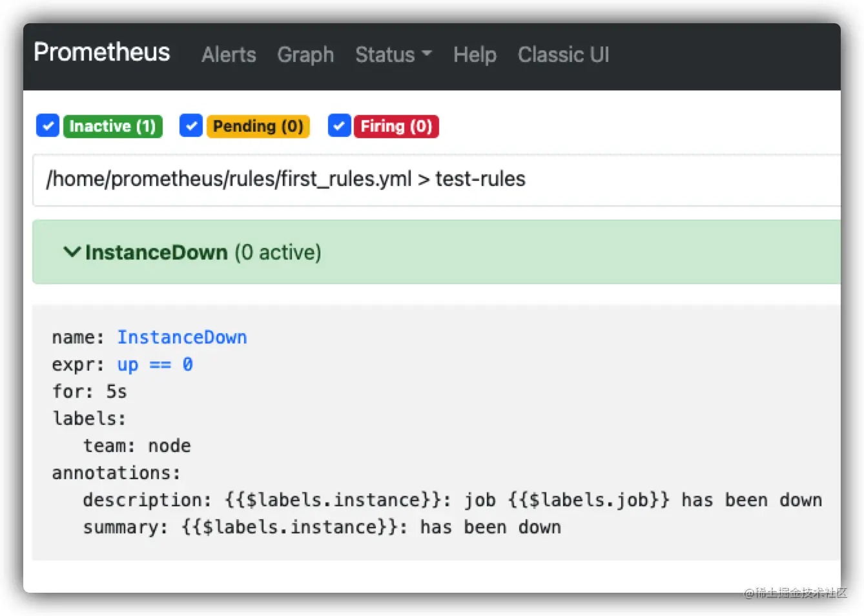This screenshot has width=864, height=616.
Task: Click the yellow Pending (0) badge
Action: point(258,126)
